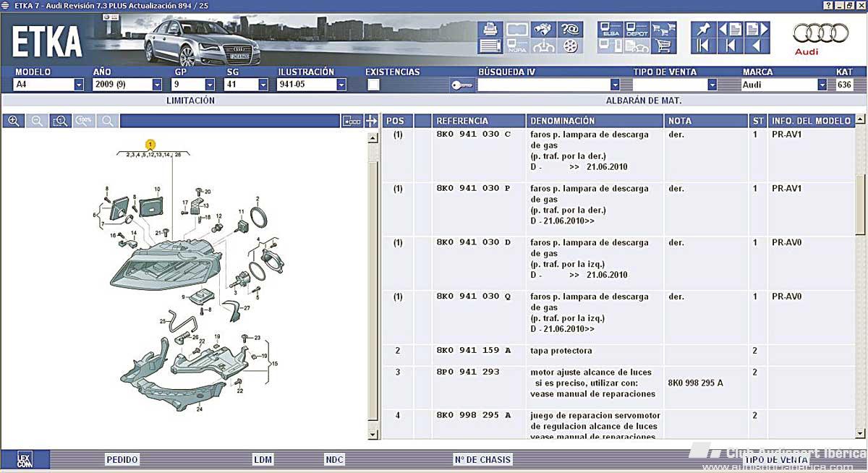The width and height of the screenshot is (868, 473).
Task: Expand the GP dropdown
Action: [210, 85]
